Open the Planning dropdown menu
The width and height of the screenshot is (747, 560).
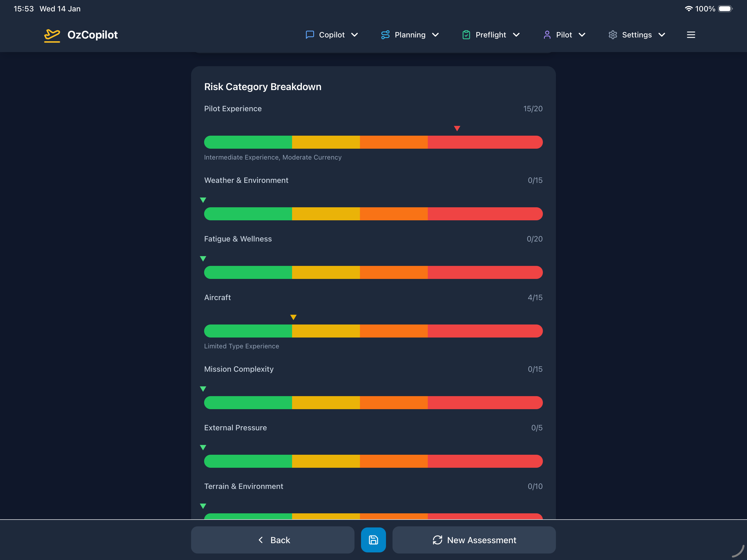[435, 35]
